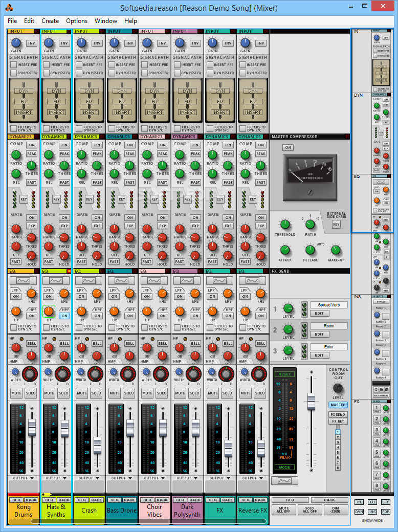Toggle the FDR show/hide button in navigator

[386, 512]
